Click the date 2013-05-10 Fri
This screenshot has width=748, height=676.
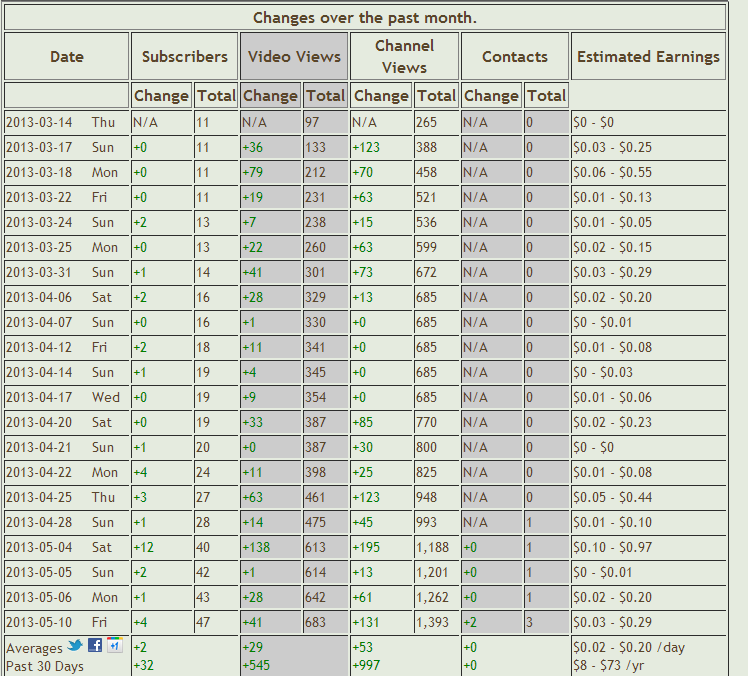(x=57, y=622)
